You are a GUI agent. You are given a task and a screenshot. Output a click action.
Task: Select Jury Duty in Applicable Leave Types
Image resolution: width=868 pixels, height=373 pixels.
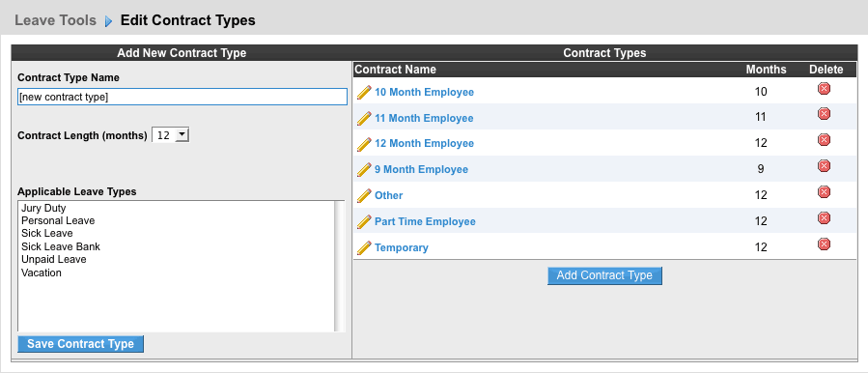pos(43,209)
